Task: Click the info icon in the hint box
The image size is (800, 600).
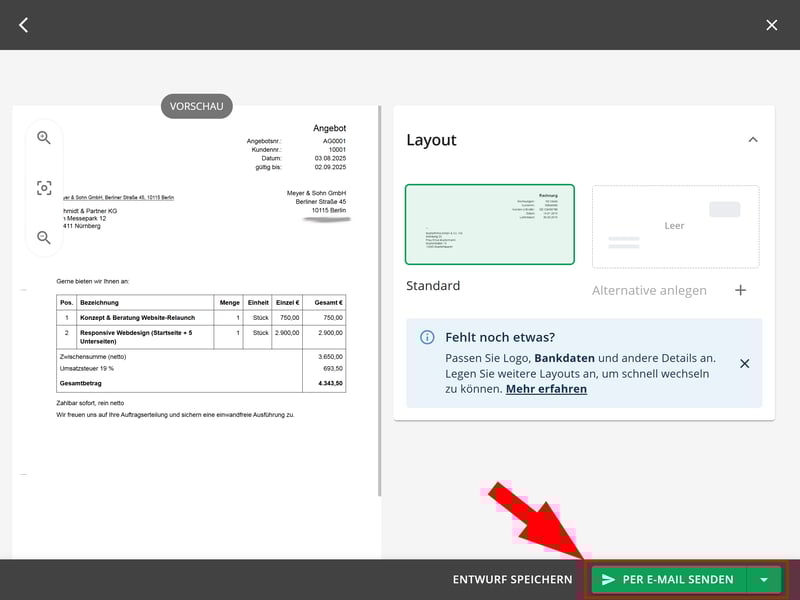Action: (x=427, y=337)
